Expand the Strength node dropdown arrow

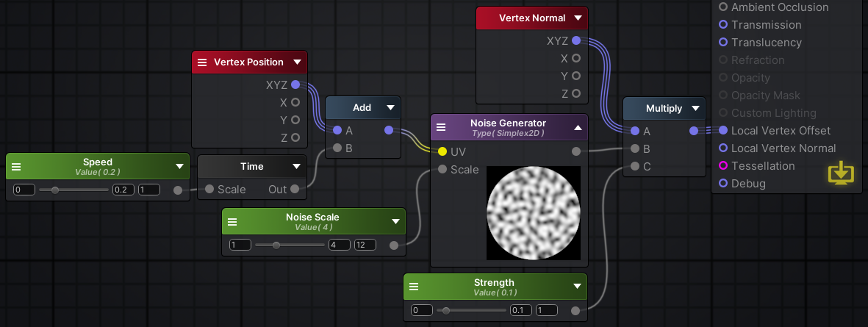(x=577, y=286)
